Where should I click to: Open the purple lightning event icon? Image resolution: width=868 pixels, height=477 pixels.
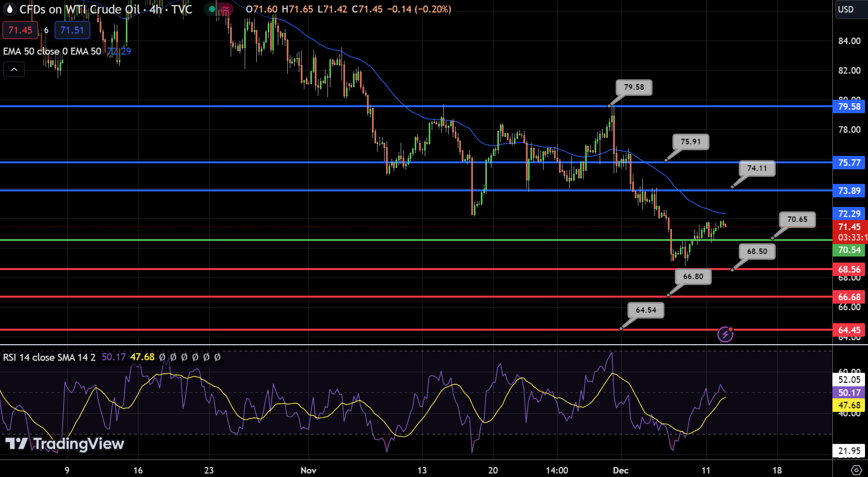726,334
